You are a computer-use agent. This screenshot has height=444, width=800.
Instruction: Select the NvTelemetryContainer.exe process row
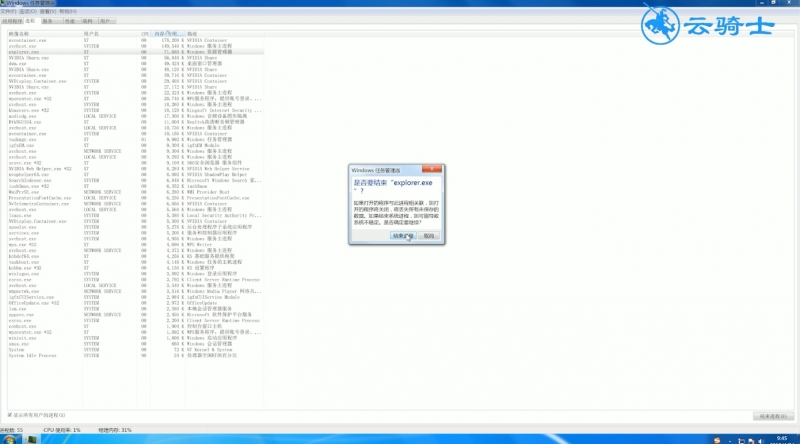point(135,204)
